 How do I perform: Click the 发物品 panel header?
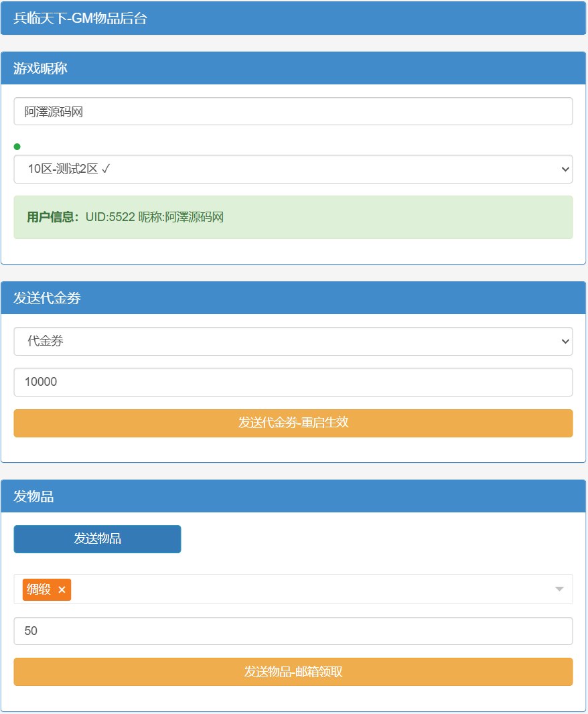293,496
